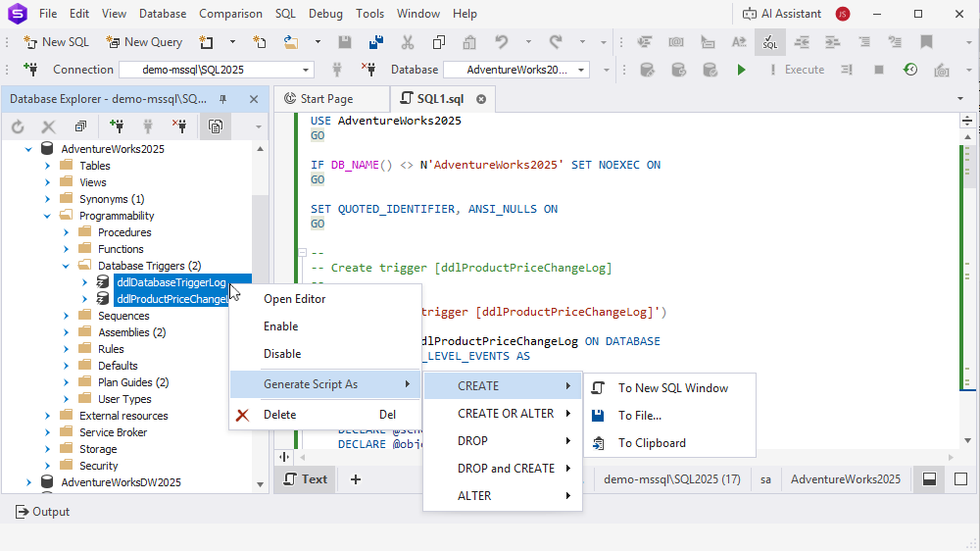Close the Database Explorer panel
Screen dimensions: 980x551
(x=254, y=99)
